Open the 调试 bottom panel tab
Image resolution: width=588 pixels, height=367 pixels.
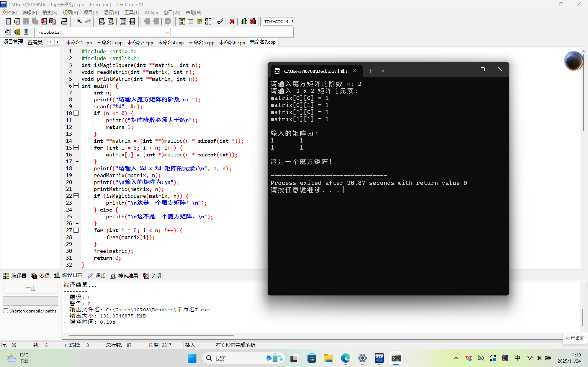(97, 276)
